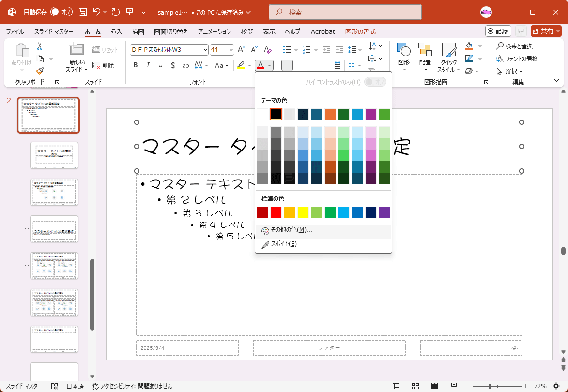The height and width of the screenshot is (392, 568).
Task: Click the center text alignment icon
Action: pyautogui.click(x=300, y=65)
